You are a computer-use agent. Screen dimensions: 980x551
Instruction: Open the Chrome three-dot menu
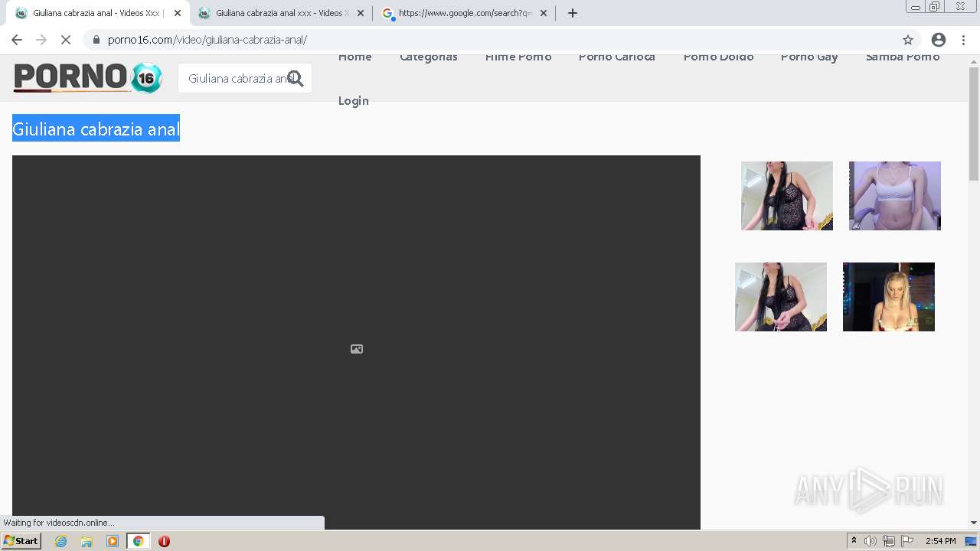click(963, 40)
